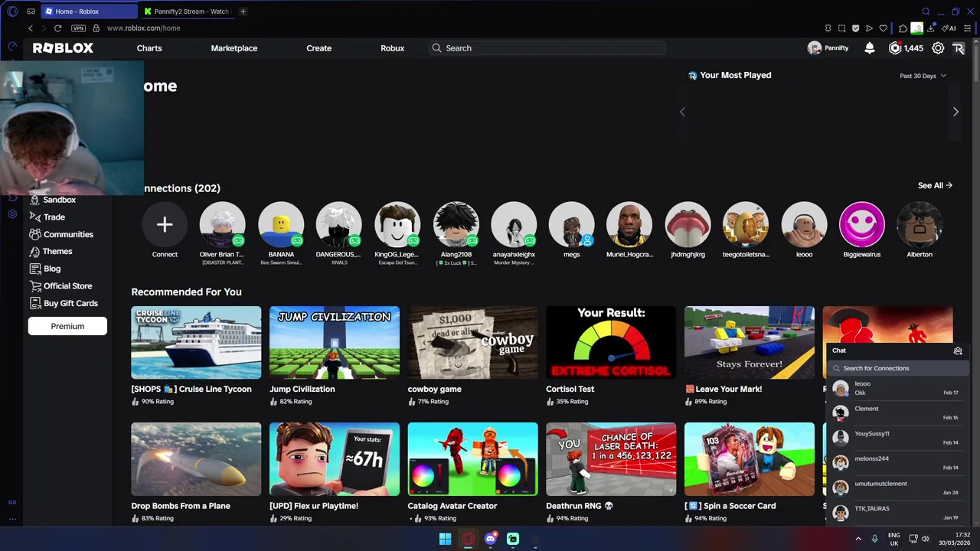Open Biggiewalrus connection avatar
The height and width of the screenshot is (551, 980).
[862, 224]
